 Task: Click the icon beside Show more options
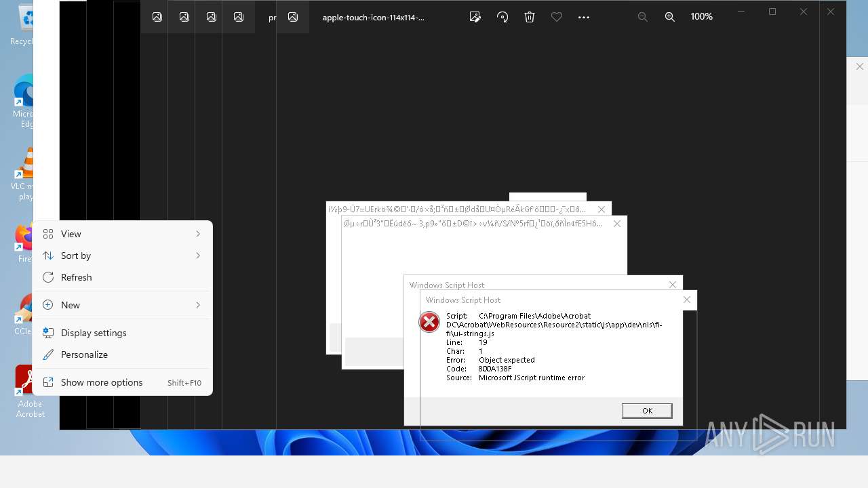(x=48, y=382)
